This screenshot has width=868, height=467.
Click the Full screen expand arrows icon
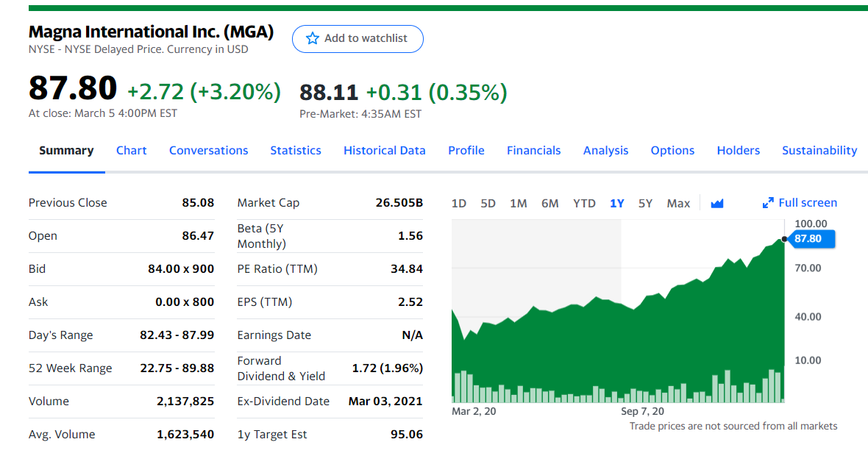click(x=768, y=203)
